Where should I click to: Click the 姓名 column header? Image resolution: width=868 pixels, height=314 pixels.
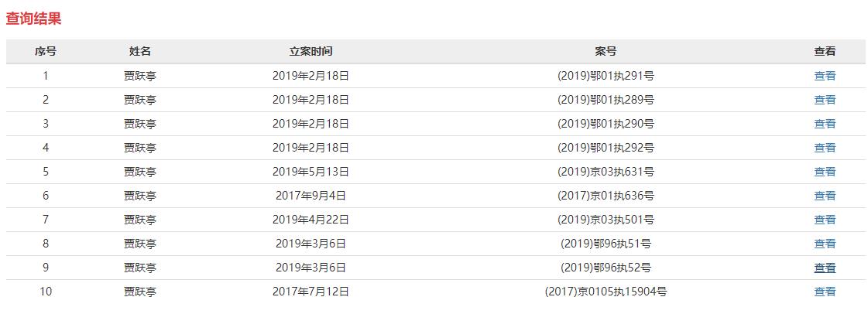click(140, 52)
